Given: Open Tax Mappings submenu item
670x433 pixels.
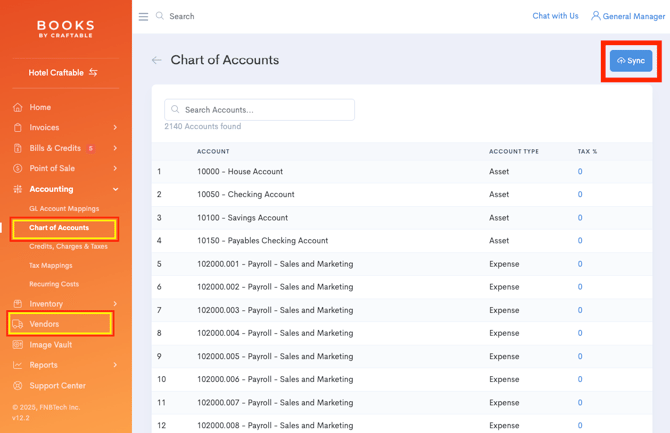Looking at the screenshot, I should (51, 266).
